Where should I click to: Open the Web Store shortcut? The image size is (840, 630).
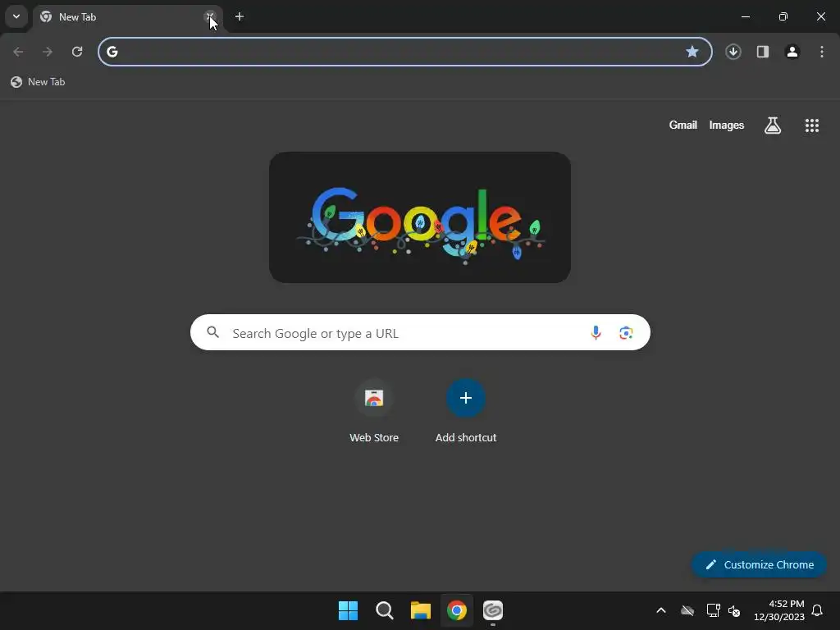(374, 412)
